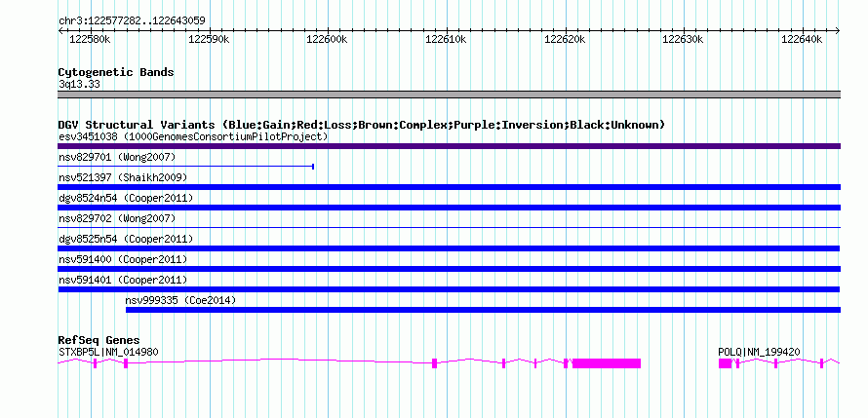Screen dimensions: 868x418
Task: Select the thin nsv829701 variant line
Action: coord(186,167)
